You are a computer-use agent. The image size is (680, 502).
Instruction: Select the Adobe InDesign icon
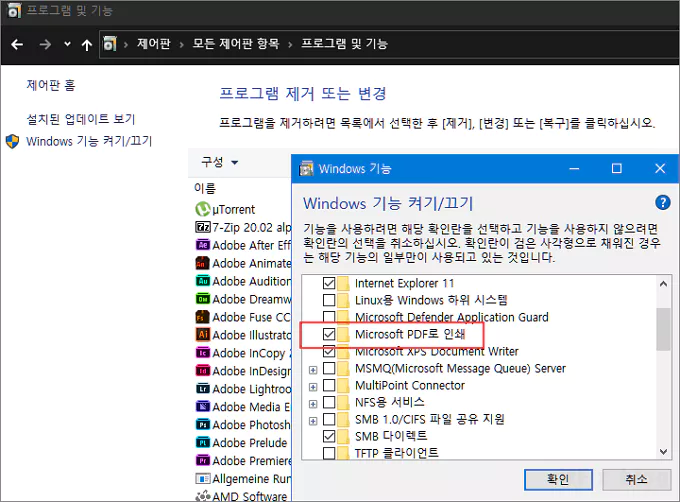(x=203, y=371)
